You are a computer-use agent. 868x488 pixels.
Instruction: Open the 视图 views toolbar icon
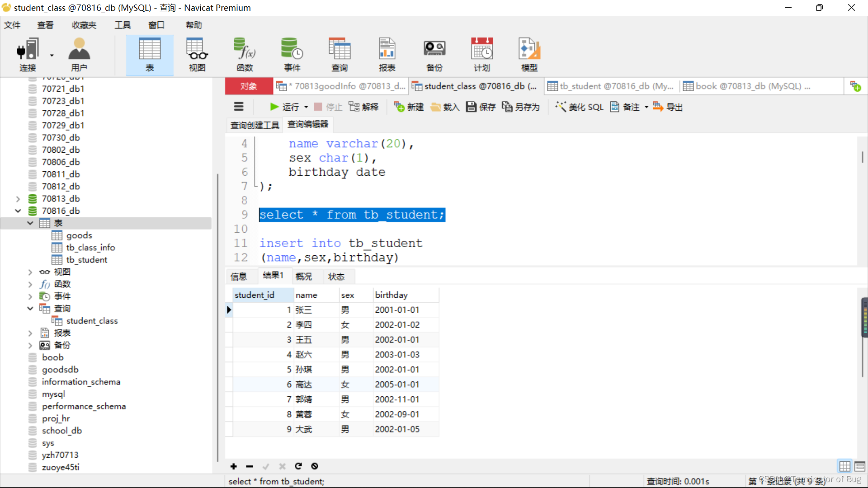[x=197, y=55]
